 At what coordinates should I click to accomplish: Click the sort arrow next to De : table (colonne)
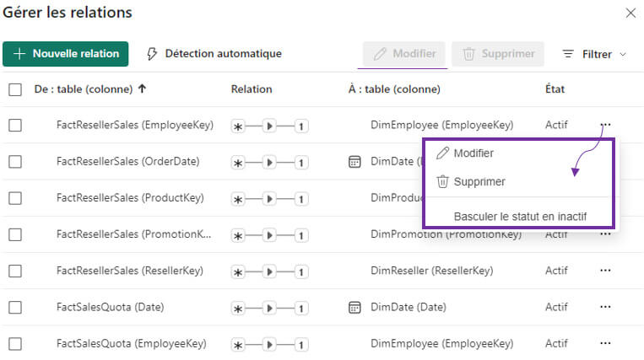(142, 89)
